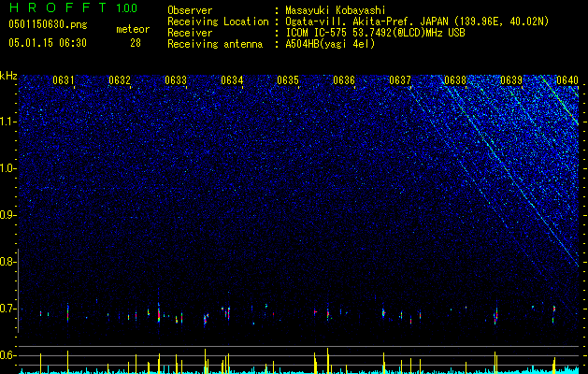Click the 0.8 kHz axis label
The width and height of the screenshot is (588, 374).
pos(7,262)
